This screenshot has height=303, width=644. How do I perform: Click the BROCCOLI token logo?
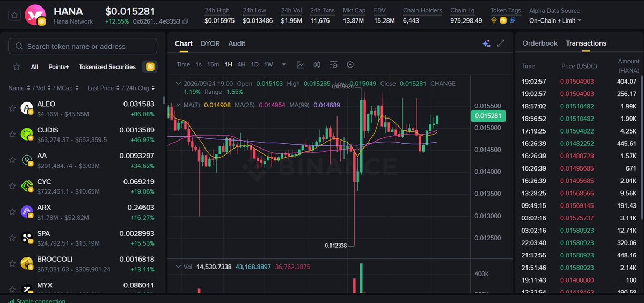coord(27,263)
